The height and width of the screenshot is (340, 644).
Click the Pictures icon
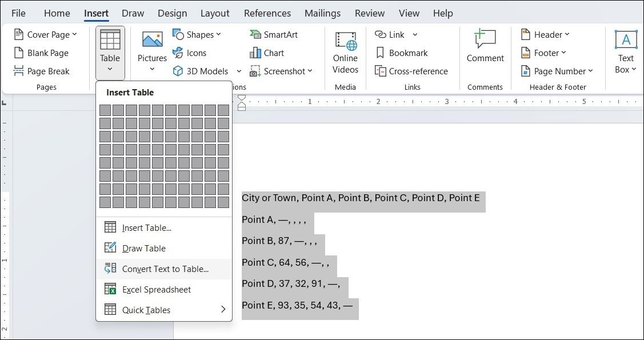coord(153,40)
